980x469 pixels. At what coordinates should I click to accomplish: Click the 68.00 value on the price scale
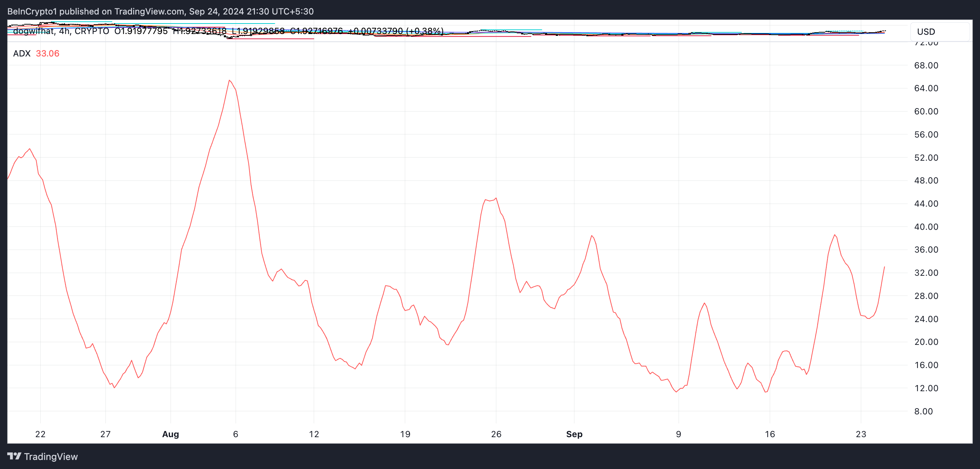[x=926, y=66]
